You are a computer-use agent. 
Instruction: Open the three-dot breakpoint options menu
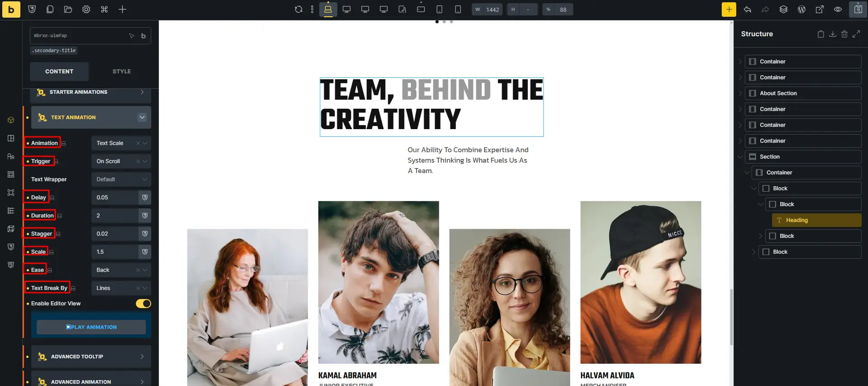312,10
